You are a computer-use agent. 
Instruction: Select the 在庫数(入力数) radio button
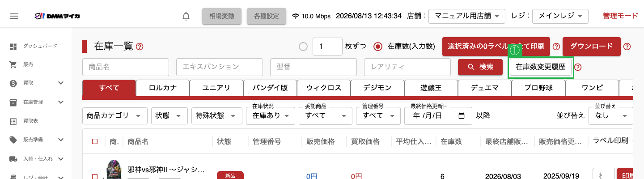[378, 47]
